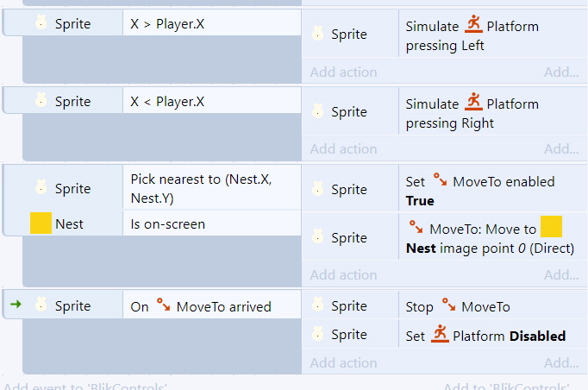Select the Pick nearest to Nest condition

[212, 188]
